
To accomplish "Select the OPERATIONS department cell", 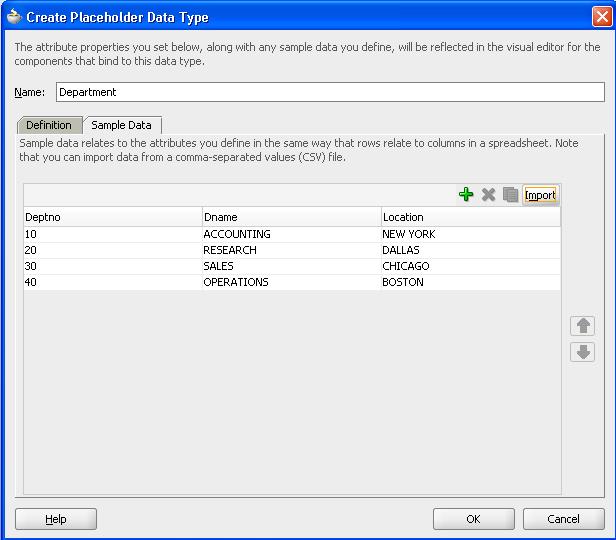I will 236,282.
